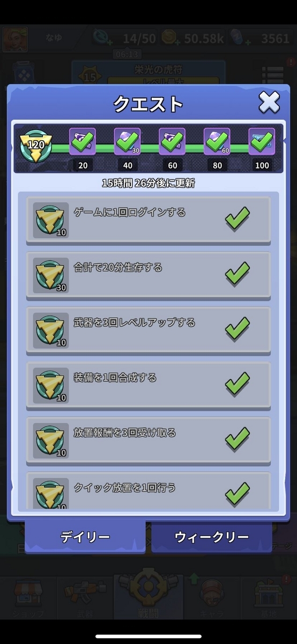This screenshot has width=297, height=644.
Task: Tap the player avatar in top corner
Action: [14, 39]
